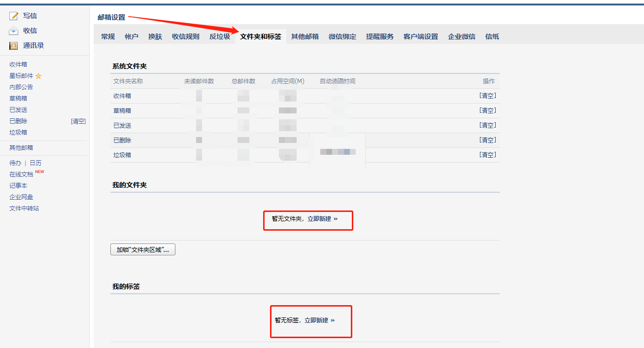Image resolution: width=644 pixels, height=348 pixels.
Task: Switch to the 反垃圾 anti-spam tab
Action: click(x=220, y=36)
